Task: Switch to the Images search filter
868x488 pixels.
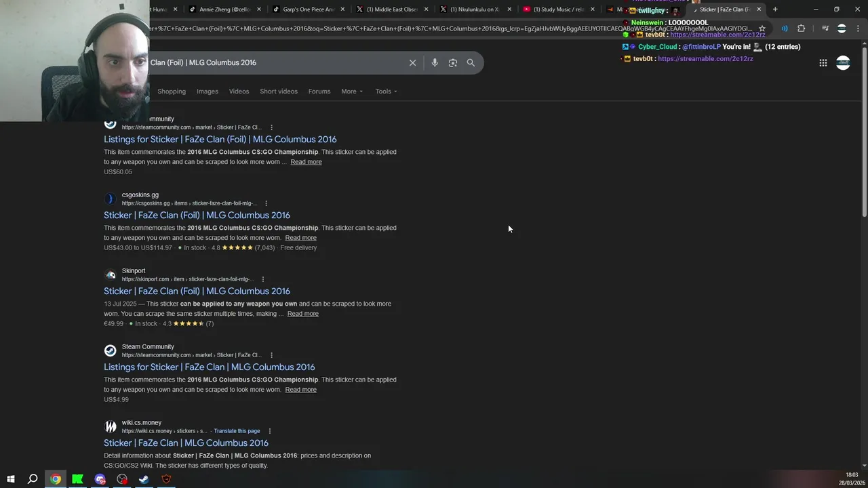Action: point(208,91)
